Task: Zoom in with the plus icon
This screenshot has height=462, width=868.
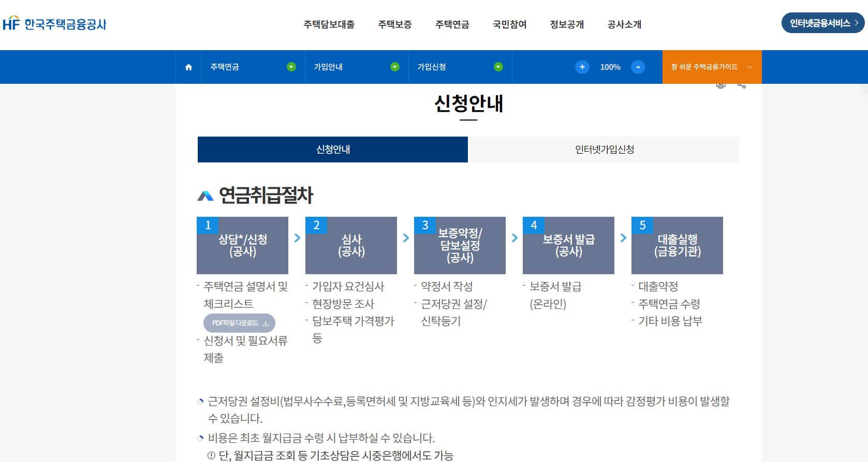Action: [x=582, y=67]
